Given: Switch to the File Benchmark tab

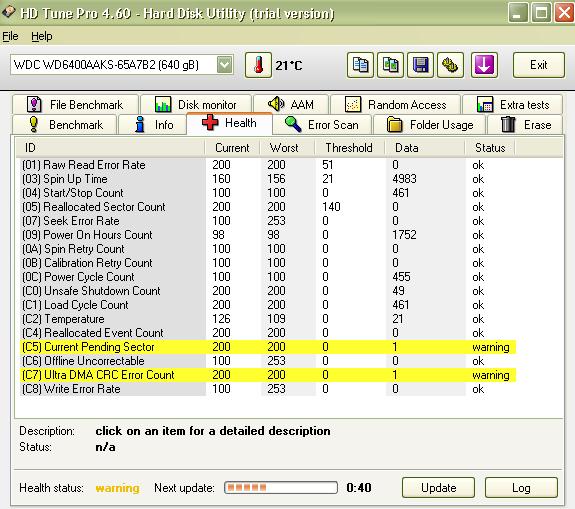Looking at the screenshot, I should click(76, 105).
